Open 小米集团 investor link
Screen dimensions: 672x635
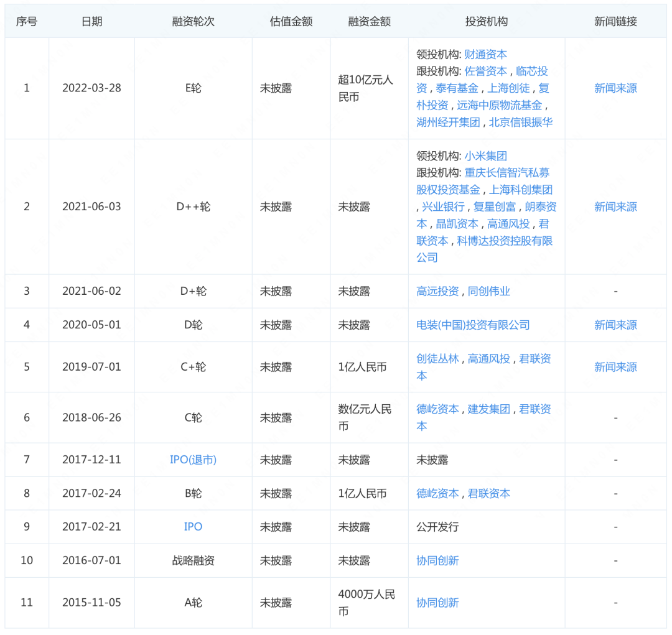(485, 156)
